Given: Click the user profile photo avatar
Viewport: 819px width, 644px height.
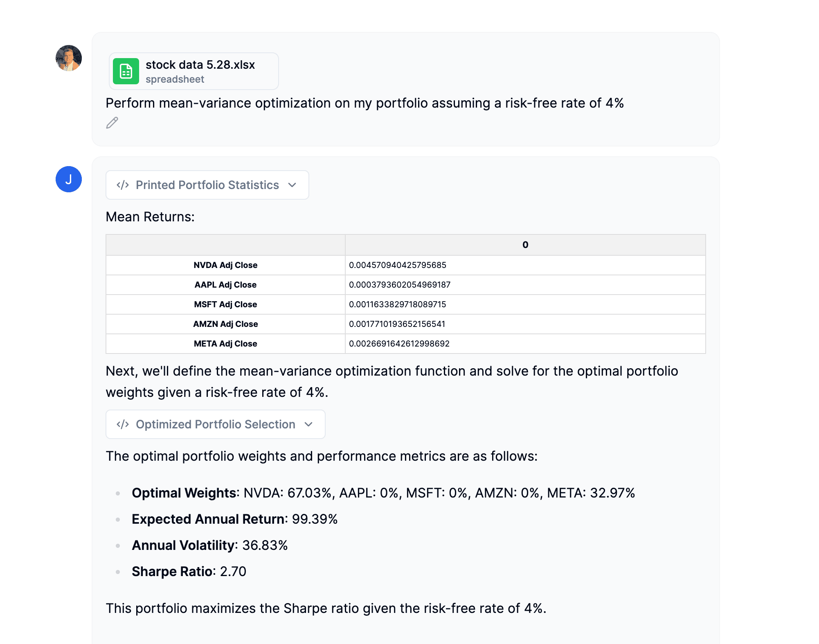Looking at the screenshot, I should [x=69, y=58].
